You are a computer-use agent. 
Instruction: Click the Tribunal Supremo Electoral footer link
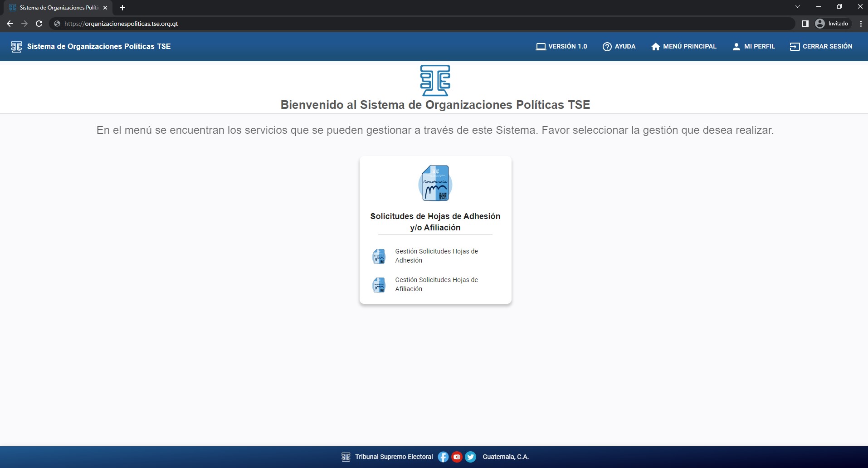(x=393, y=457)
